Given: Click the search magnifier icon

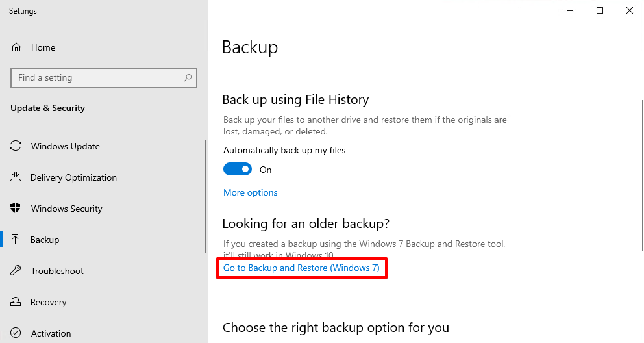Looking at the screenshot, I should [x=188, y=78].
